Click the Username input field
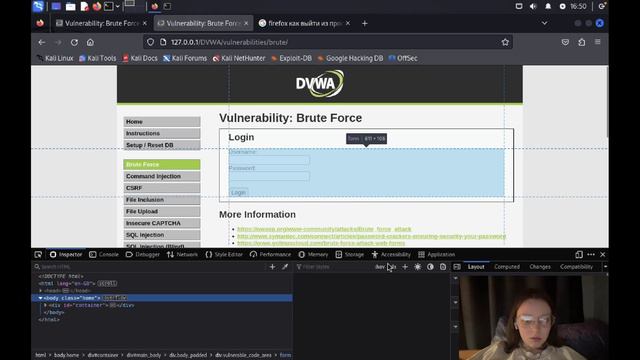This screenshot has width=640, height=360. (x=269, y=160)
